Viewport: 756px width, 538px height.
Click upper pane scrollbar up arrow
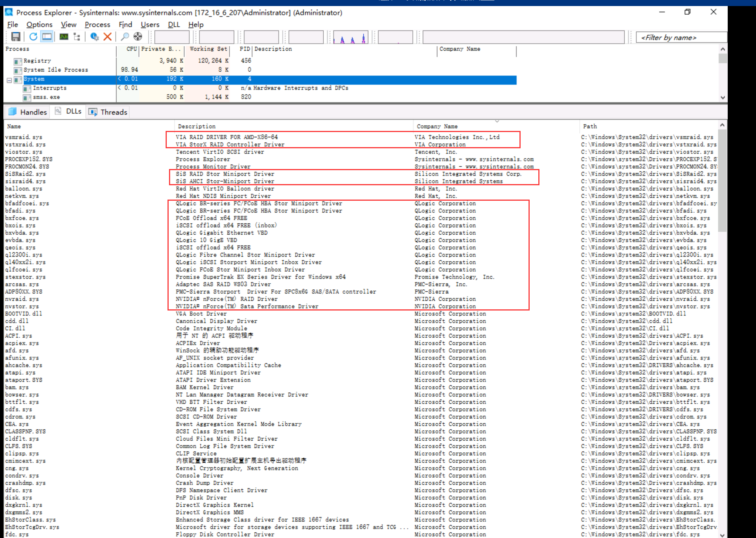tap(723, 49)
